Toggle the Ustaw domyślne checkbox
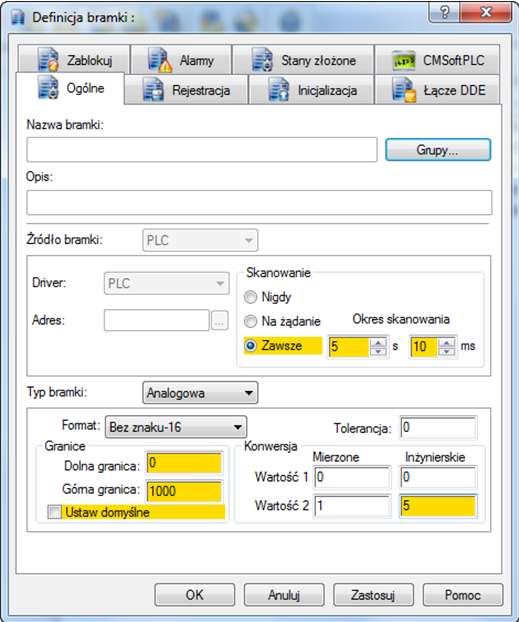 coord(54,512)
